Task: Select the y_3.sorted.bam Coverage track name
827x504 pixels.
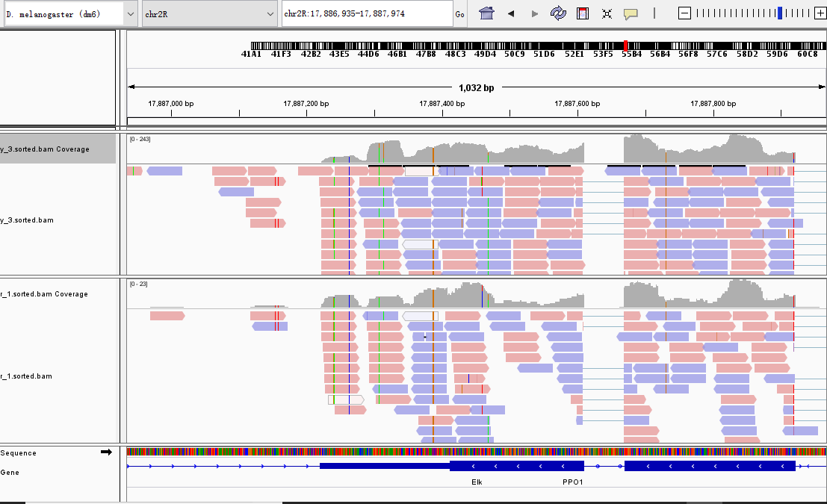Action: click(45, 149)
